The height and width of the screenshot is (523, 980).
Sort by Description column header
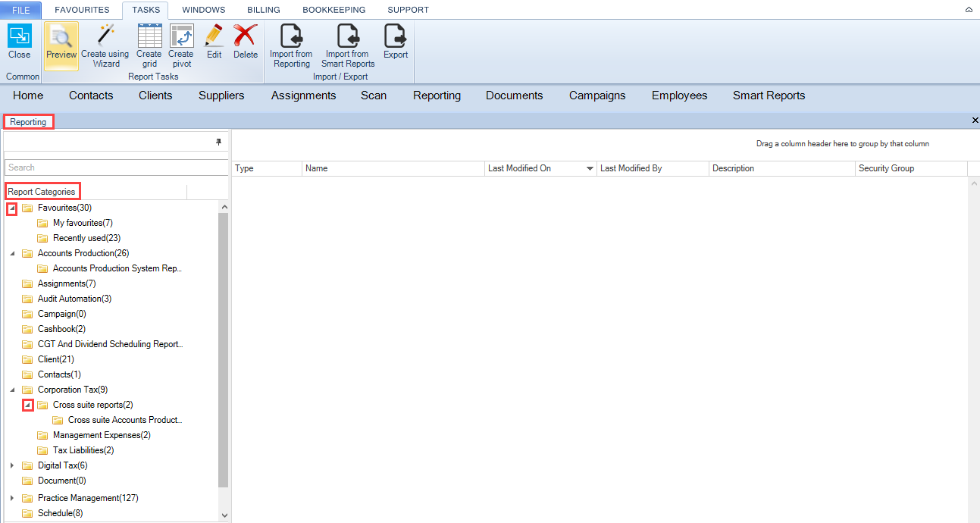click(782, 168)
